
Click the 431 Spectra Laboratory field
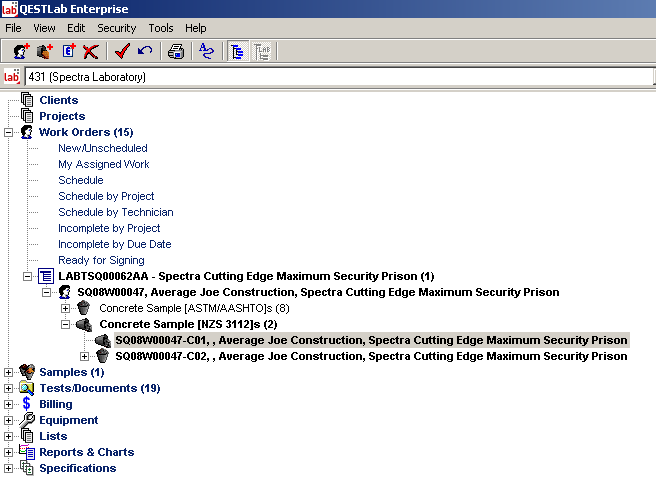330,77
